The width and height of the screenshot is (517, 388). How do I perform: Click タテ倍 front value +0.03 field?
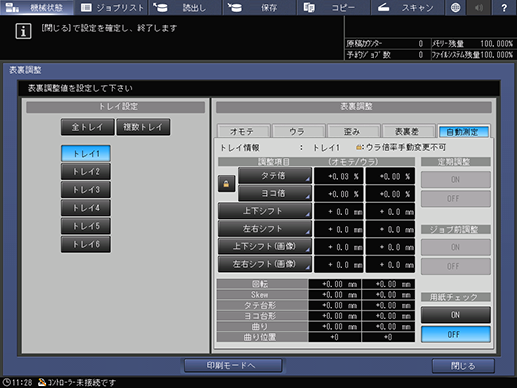[x=339, y=176]
